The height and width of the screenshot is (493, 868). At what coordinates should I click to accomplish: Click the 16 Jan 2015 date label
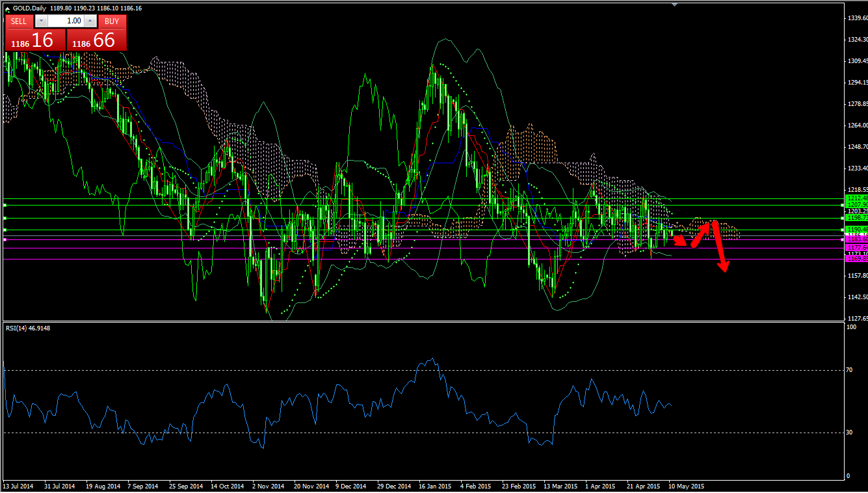[x=435, y=486]
